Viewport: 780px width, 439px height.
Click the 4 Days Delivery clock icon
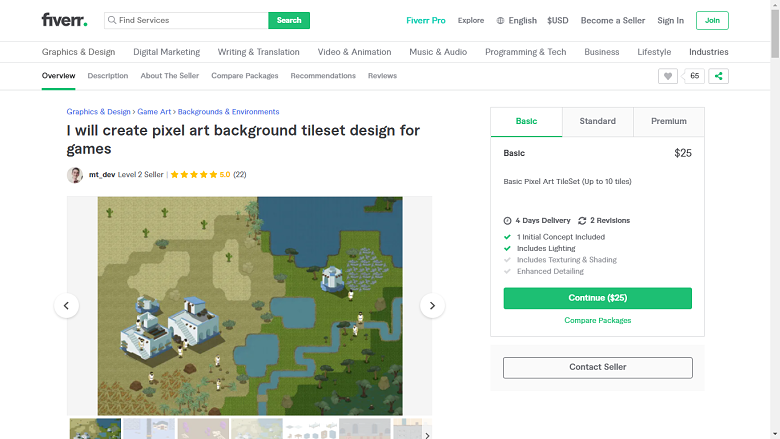[507, 221]
